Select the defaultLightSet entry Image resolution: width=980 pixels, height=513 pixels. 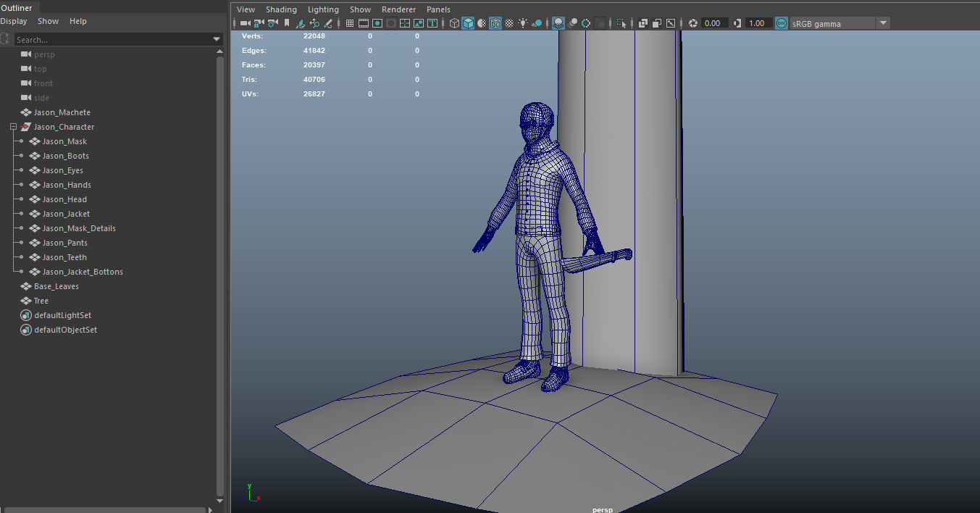pos(62,315)
